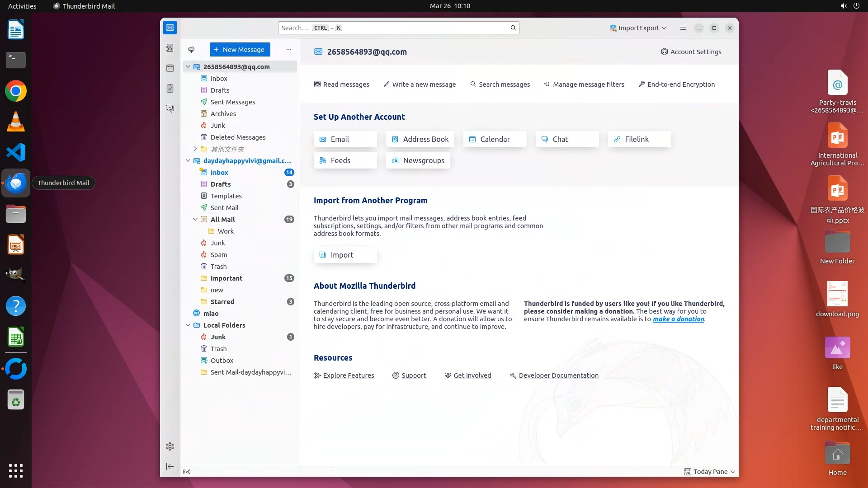Viewport: 868px width, 488px height.
Task: Open the Tasks space icon
Action: tap(170, 89)
